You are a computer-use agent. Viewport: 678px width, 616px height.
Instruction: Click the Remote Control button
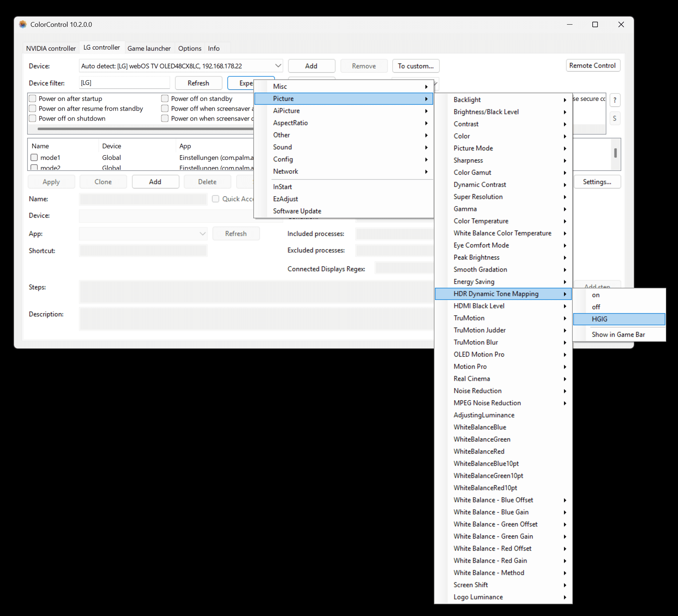point(593,65)
